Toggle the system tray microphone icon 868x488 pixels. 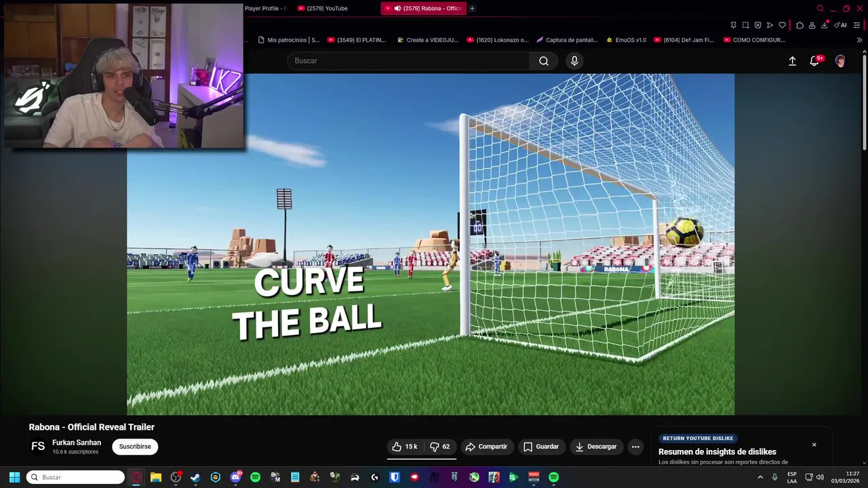pos(774,477)
